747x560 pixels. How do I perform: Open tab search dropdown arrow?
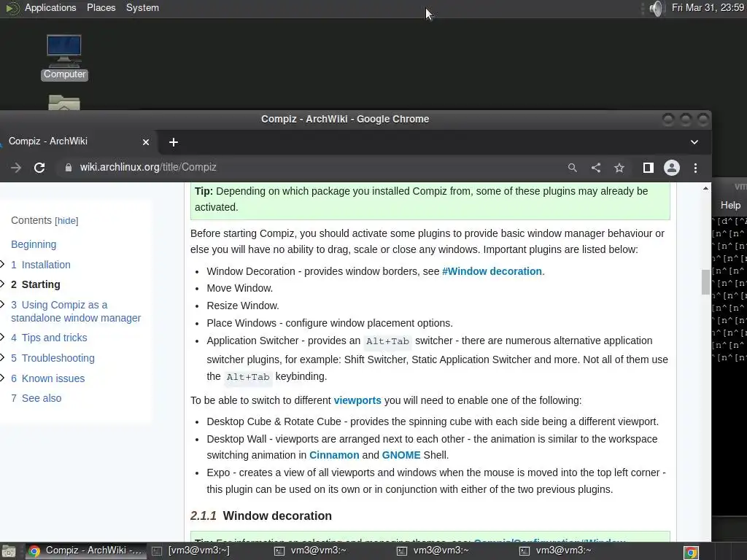(x=694, y=142)
